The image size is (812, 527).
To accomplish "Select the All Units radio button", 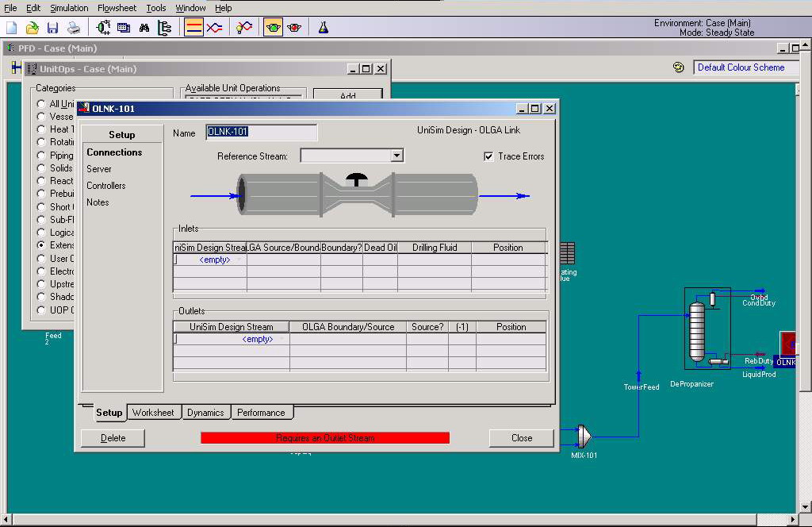I will [41, 104].
